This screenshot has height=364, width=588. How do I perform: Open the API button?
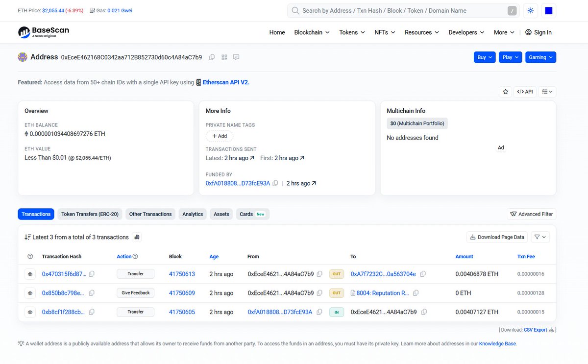[525, 92]
